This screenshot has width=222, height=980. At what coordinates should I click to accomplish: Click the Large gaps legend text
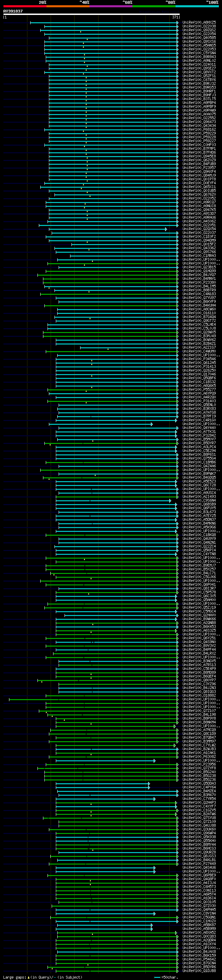tap(43, 977)
